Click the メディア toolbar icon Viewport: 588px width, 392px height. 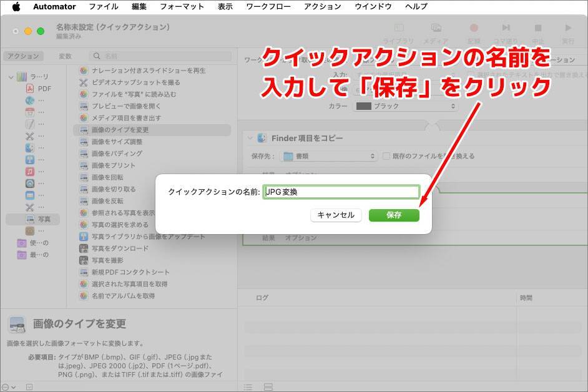(x=436, y=32)
